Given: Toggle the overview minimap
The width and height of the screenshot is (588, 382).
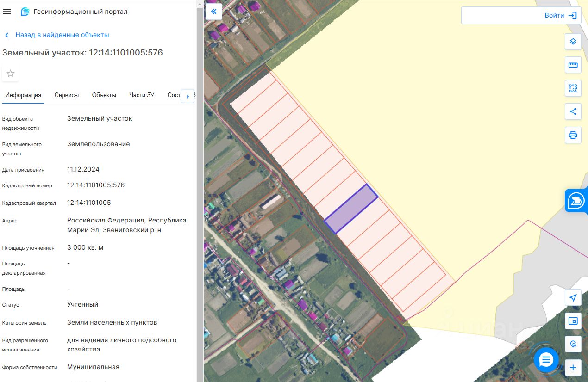Looking at the screenshot, I should [x=573, y=320].
